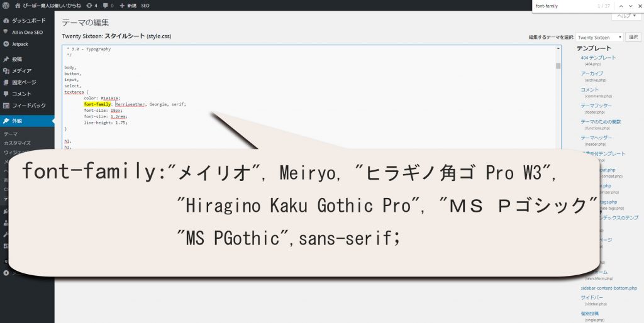Go to previous find result
This screenshot has height=323, width=644.
click(621, 6)
